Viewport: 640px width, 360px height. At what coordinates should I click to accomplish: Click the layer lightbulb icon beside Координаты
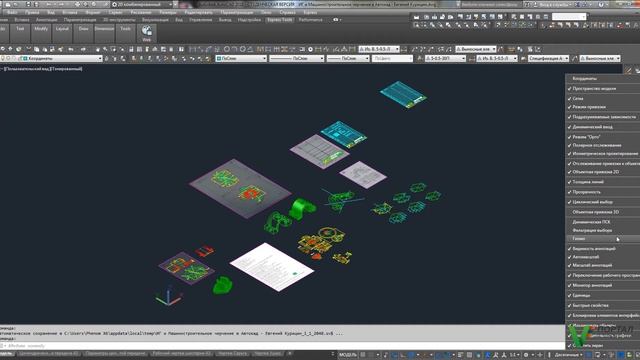click(x=3, y=59)
